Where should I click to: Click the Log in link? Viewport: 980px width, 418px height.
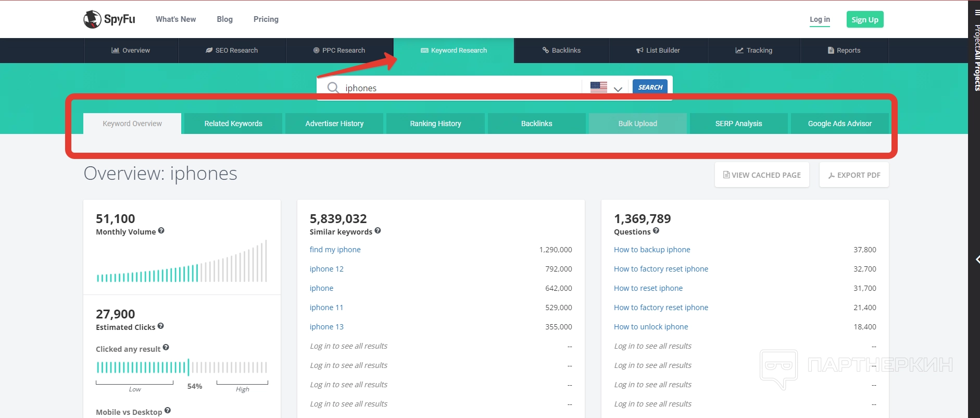point(820,19)
